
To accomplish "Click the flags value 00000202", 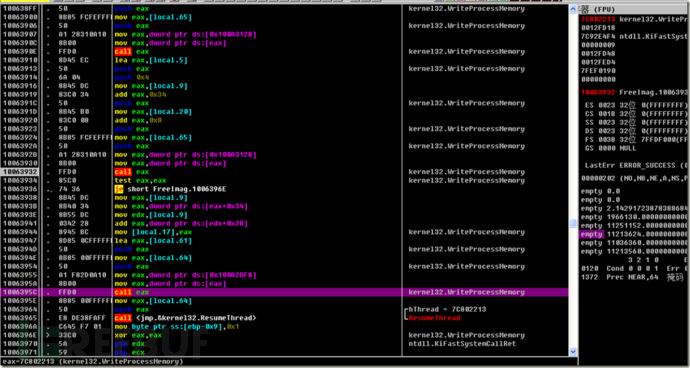I will (x=598, y=178).
